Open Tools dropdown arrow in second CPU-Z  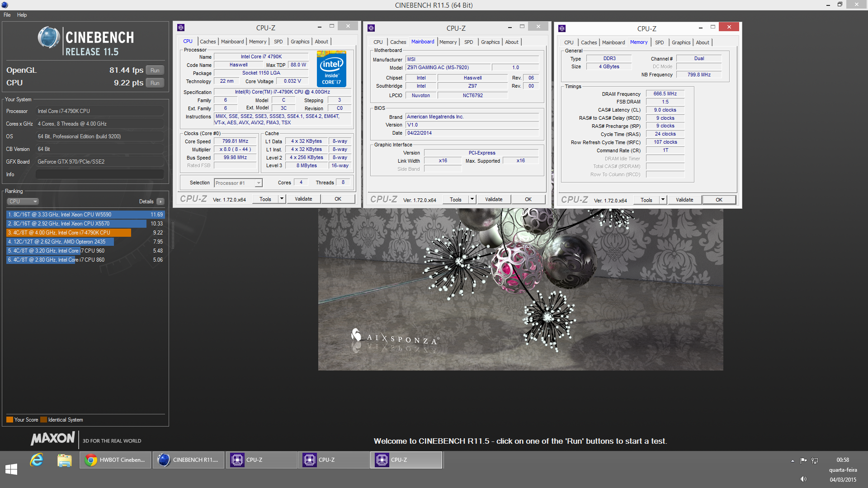pos(472,199)
